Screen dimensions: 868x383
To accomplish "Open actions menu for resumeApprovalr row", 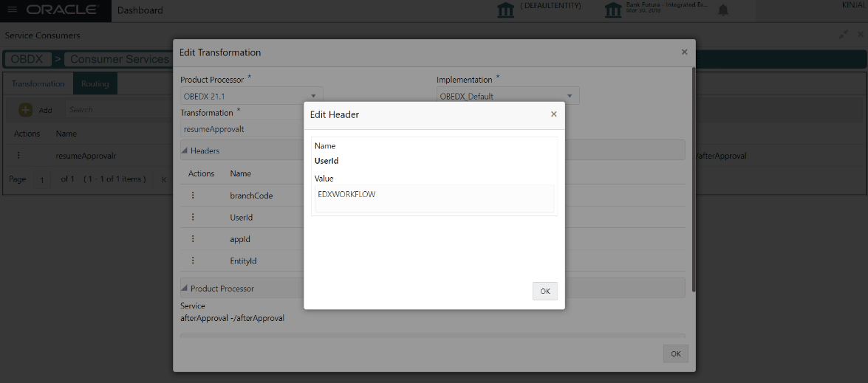I will coord(18,156).
